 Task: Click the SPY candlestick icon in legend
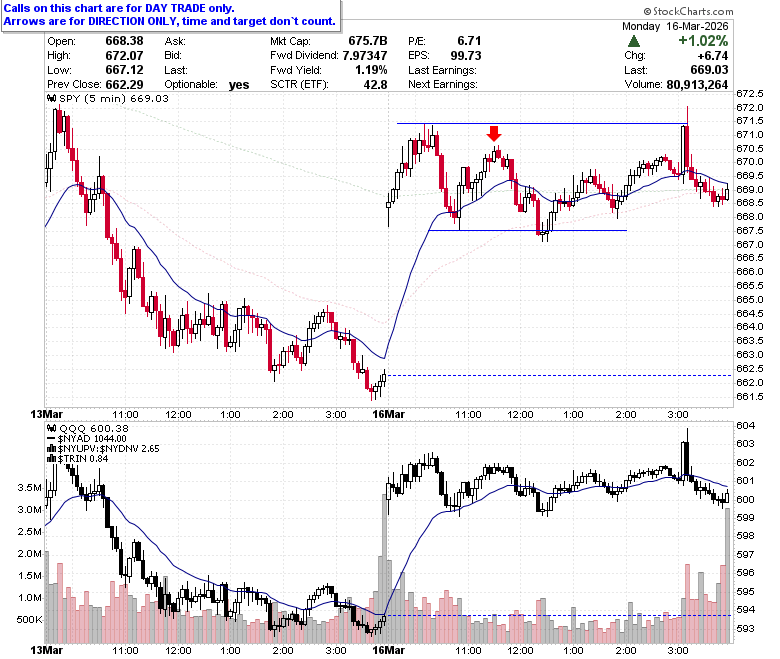51,98
